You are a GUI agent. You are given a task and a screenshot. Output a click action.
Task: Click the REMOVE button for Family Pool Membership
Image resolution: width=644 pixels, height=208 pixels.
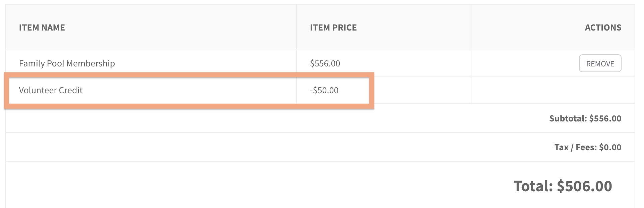pos(600,63)
